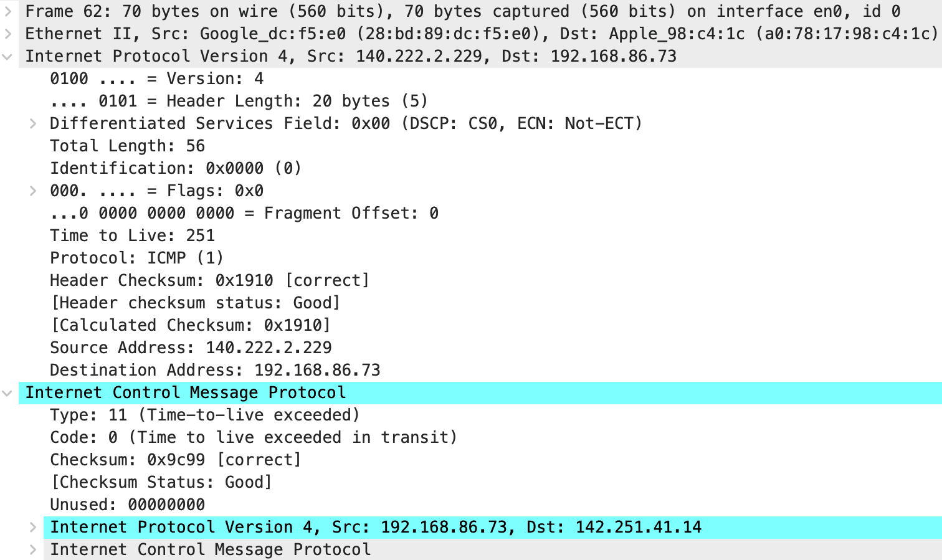Expand the Ethernet II row
Image resolution: width=942 pixels, height=560 pixels.
(x=8, y=34)
